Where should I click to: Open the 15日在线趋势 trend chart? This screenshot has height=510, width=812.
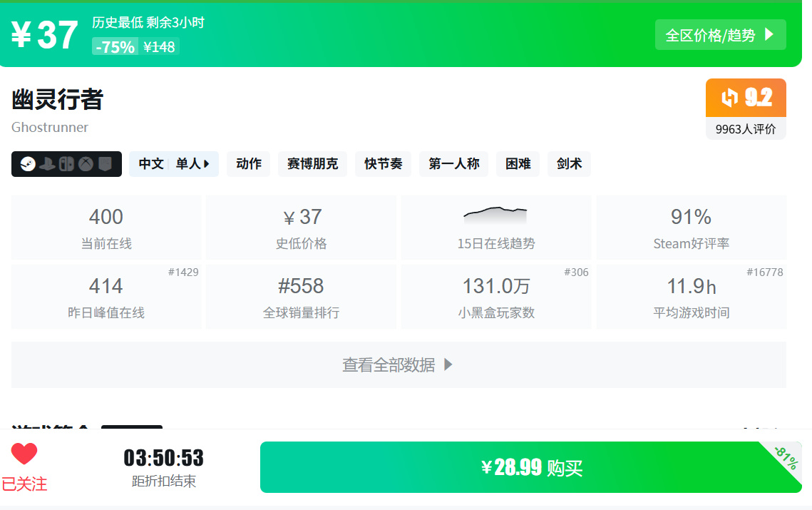tap(496, 228)
